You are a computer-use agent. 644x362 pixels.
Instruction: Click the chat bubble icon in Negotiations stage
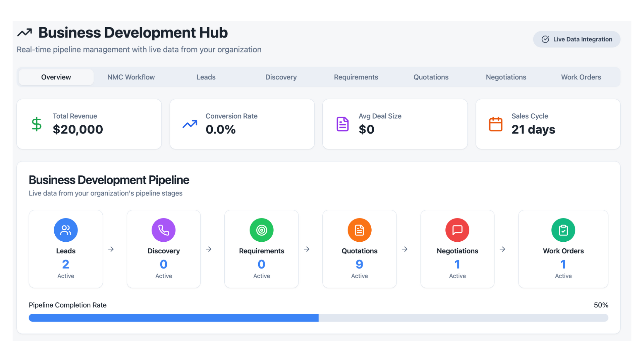click(x=457, y=230)
